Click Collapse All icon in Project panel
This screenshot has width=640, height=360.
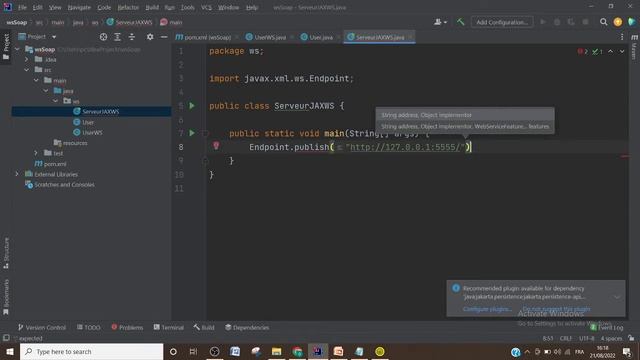point(131,37)
